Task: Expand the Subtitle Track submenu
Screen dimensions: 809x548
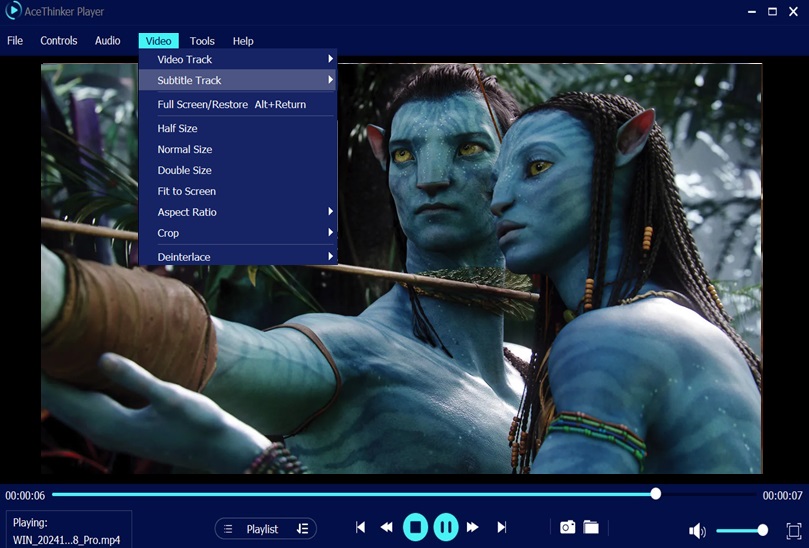Action: click(238, 80)
